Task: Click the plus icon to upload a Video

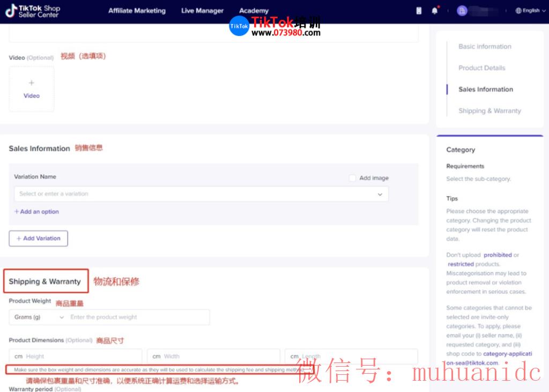Action: (x=31, y=84)
